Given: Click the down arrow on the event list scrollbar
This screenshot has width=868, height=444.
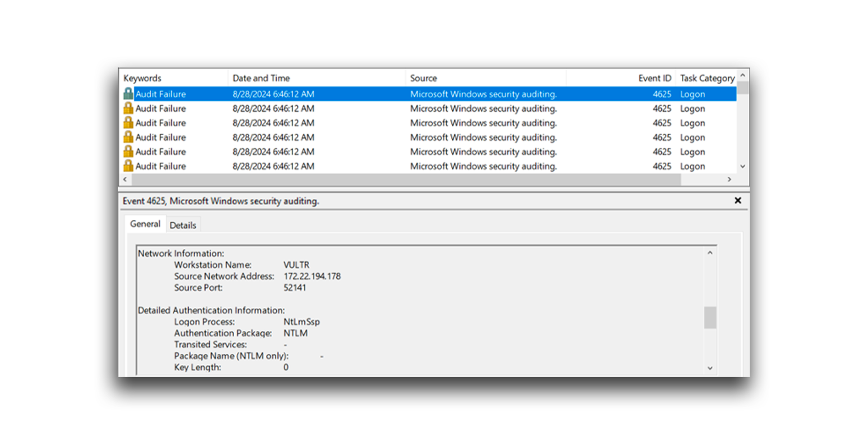Looking at the screenshot, I should (743, 166).
